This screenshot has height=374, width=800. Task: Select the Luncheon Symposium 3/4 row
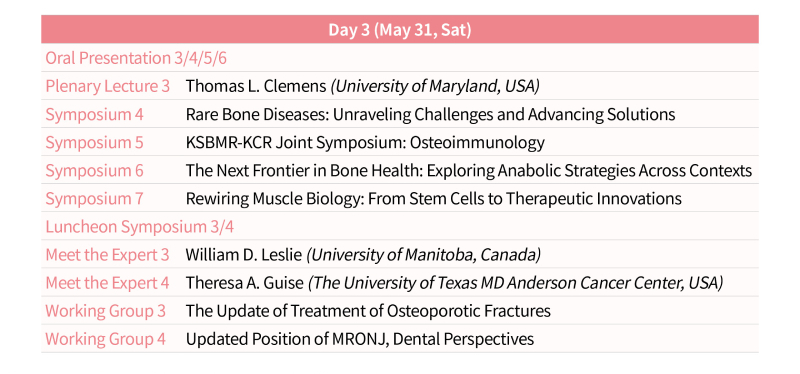click(399, 226)
